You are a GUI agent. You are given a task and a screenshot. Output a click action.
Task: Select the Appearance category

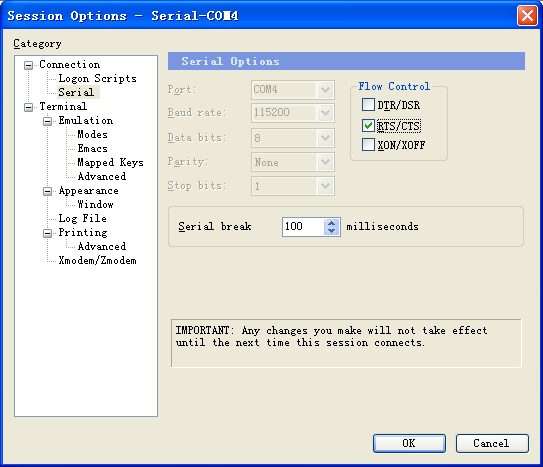(x=89, y=191)
